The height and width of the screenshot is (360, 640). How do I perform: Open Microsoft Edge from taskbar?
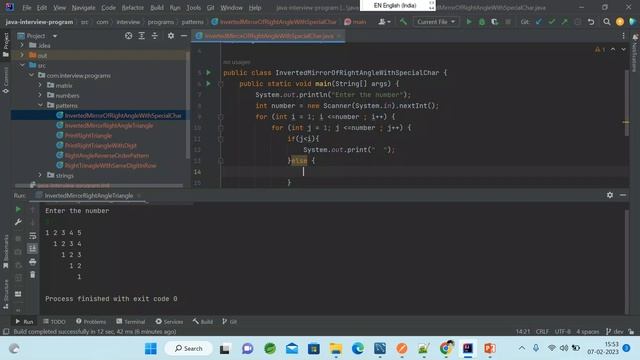[358, 349]
